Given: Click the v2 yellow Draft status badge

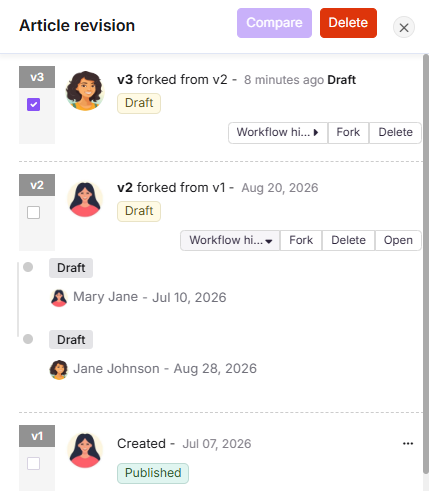Looking at the screenshot, I should coord(139,211).
